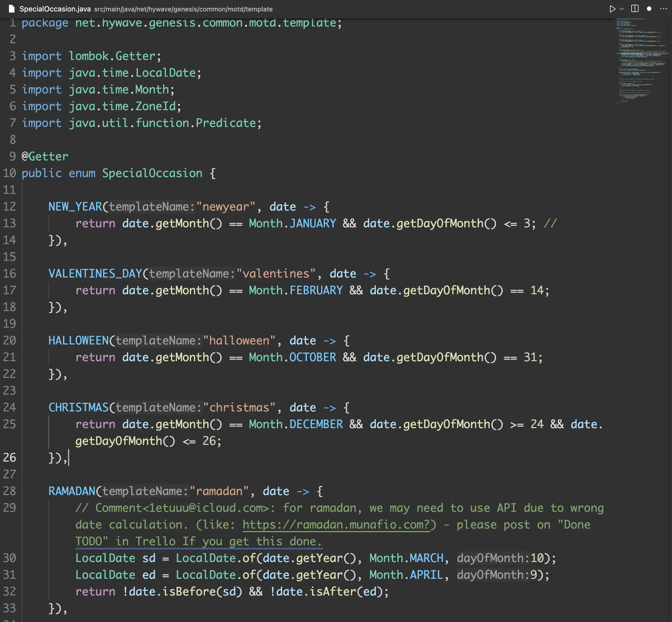Image resolution: width=672 pixels, height=622 pixels.
Task: Click the "christmas" string literal
Action: coord(239,408)
